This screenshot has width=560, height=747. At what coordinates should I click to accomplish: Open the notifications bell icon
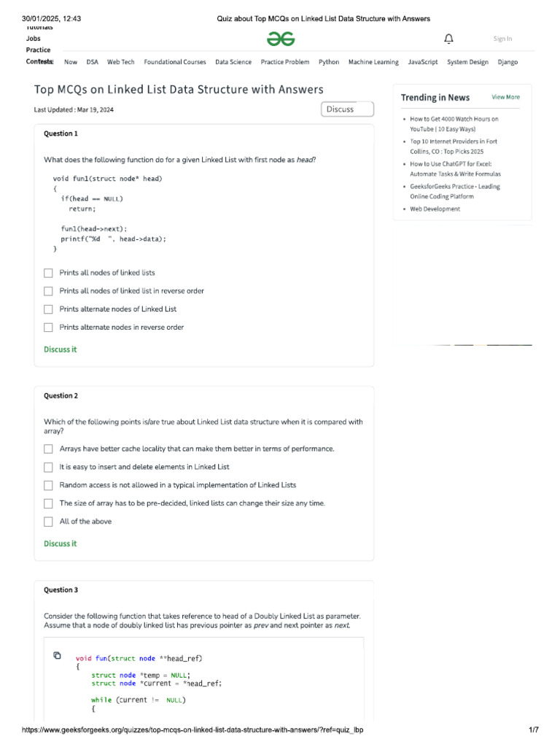pyautogui.click(x=448, y=39)
